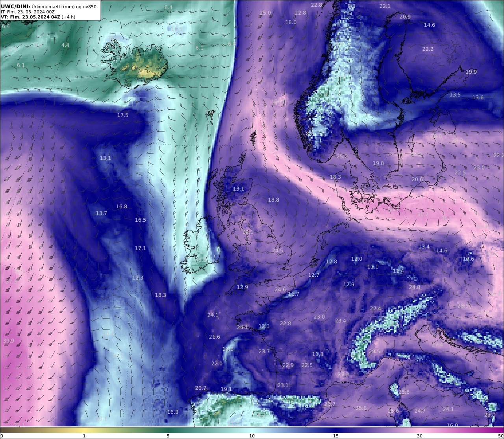This screenshot has width=504, height=439.
Task: Click the value 22.0 over Biscay
Action: coord(217,363)
